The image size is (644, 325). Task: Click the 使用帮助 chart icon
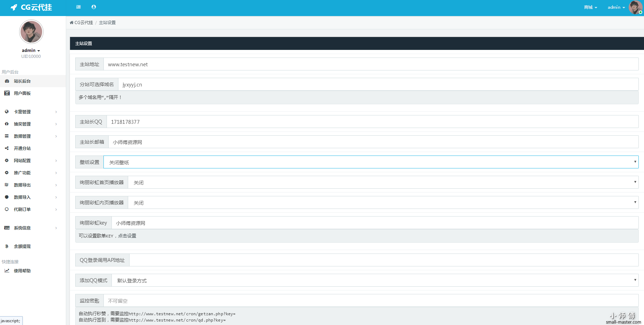click(7, 271)
